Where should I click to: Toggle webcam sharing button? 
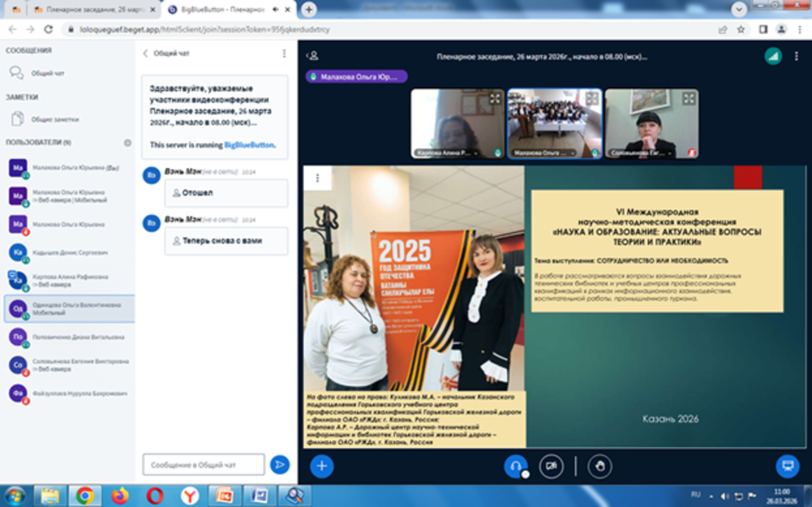click(x=551, y=466)
